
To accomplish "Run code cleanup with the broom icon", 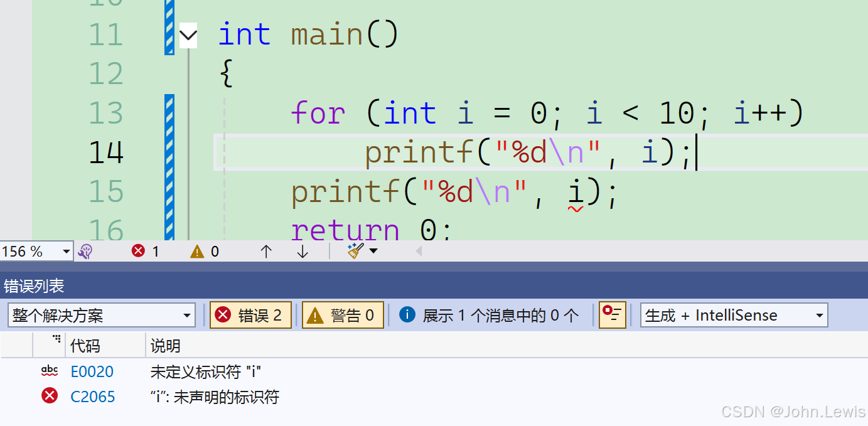I will [356, 252].
